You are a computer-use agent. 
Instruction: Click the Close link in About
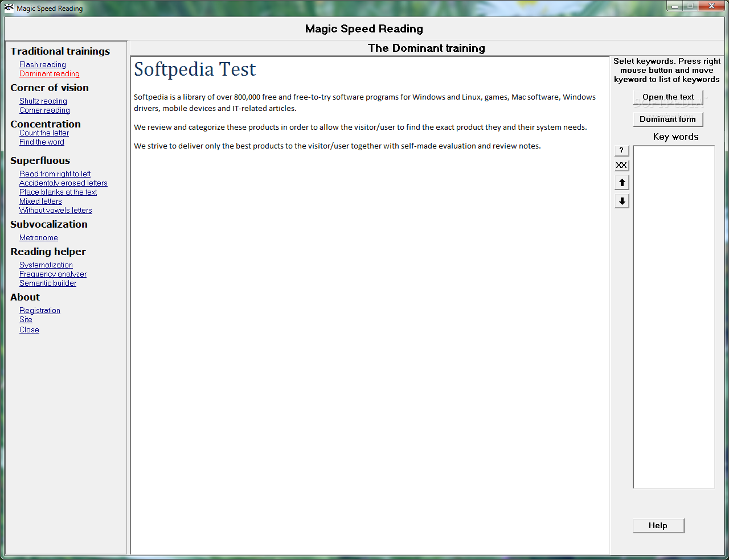click(29, 330)
